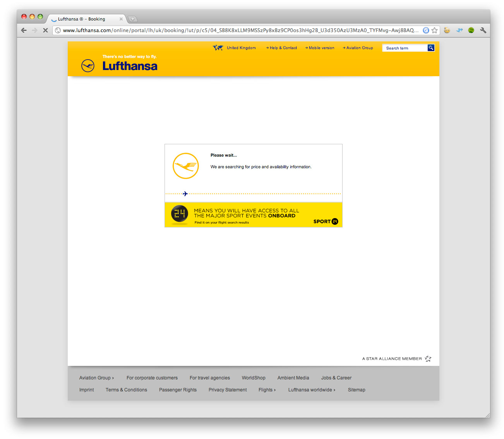Expand Lufthansa worldwide footer menu
This screenshot has height=439, width=504.
(x=312, y=390)
